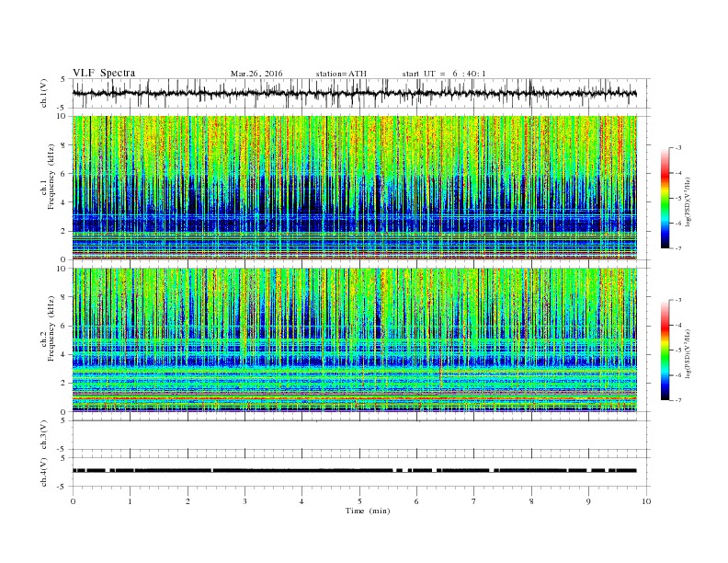Select ch.2 colorbar label "log(PSD)(V²/Hz)"
This screenshot has height=563, width=728.
pos(688,353)
